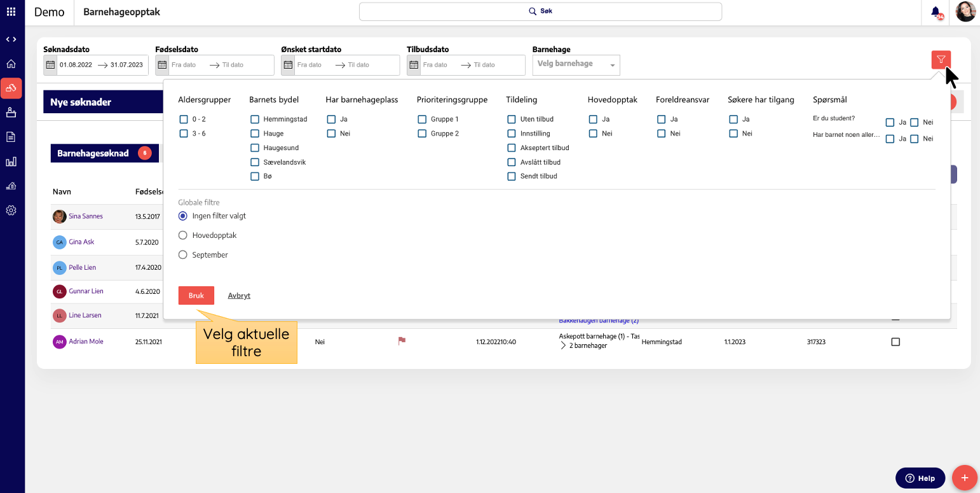Check the Hemmingstad bydel checkbox
This screenshot has width=980, height=493.
(255, 120)
